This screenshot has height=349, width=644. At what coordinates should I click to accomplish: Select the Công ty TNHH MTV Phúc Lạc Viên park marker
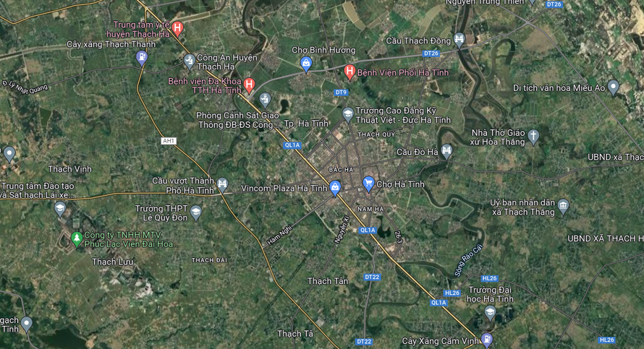click(x=77, y=238)
